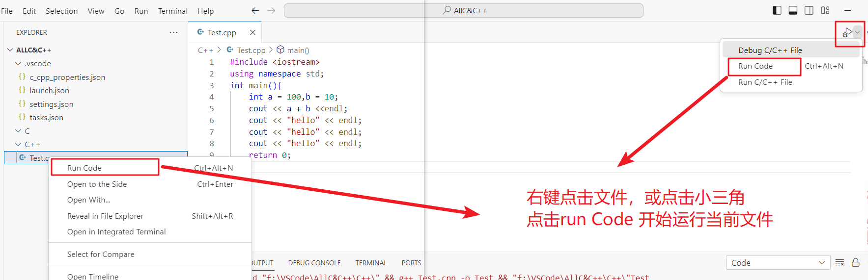Screen dimensions: 868x280
Task: Go back with the left arrow
Action: coord(255,10)
